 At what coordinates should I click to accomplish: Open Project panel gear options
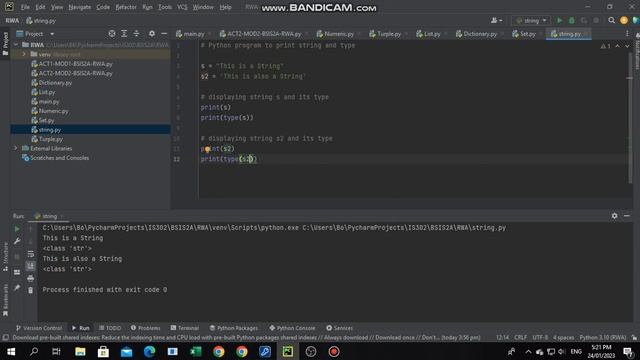pyautogui.click(x=152, y=34)
